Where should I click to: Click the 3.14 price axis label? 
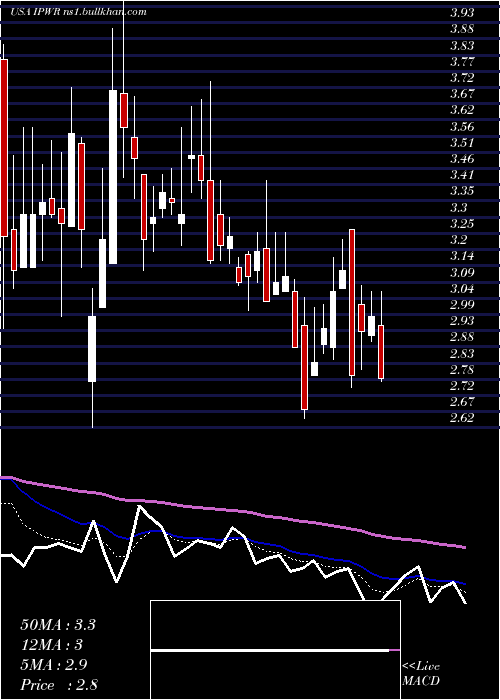[x=462, y=256]
